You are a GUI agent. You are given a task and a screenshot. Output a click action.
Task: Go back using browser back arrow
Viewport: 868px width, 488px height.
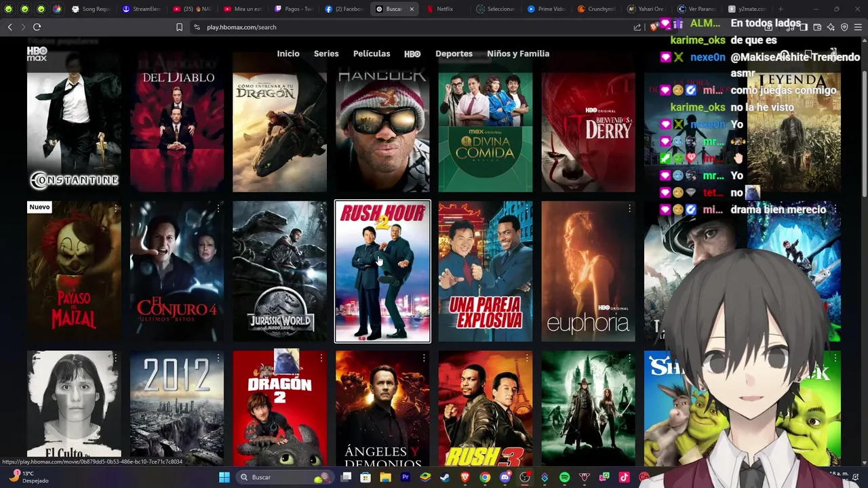coord(9,27)
